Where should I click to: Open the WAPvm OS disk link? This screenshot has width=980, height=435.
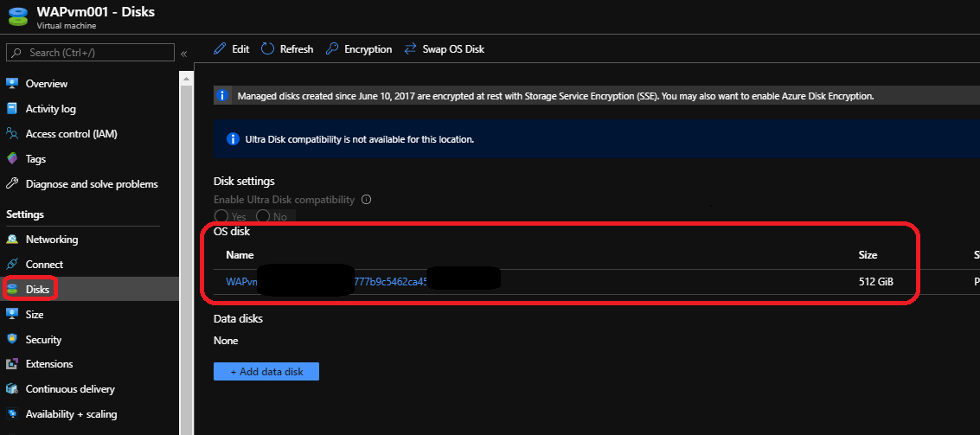[x=362, y=282]
